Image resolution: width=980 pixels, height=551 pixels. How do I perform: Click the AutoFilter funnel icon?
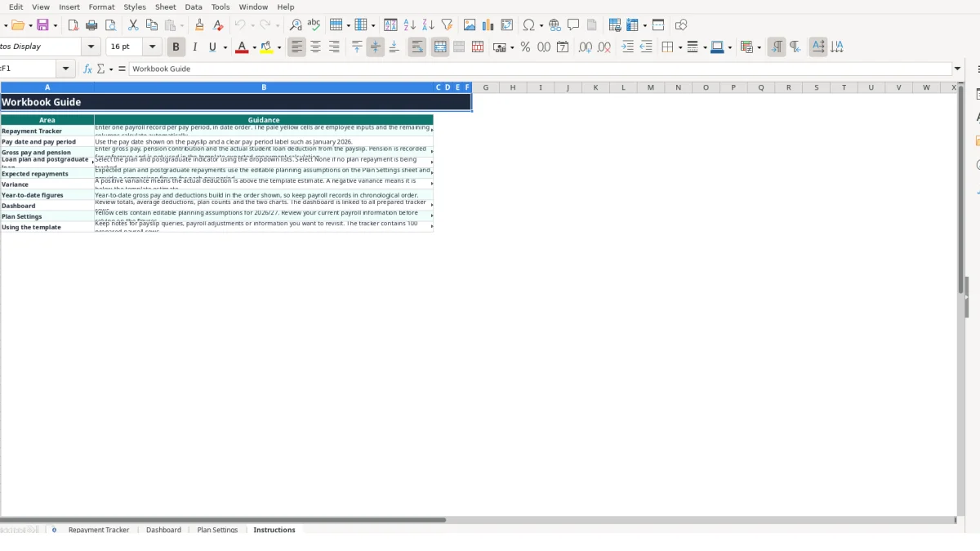click(447, 25)
